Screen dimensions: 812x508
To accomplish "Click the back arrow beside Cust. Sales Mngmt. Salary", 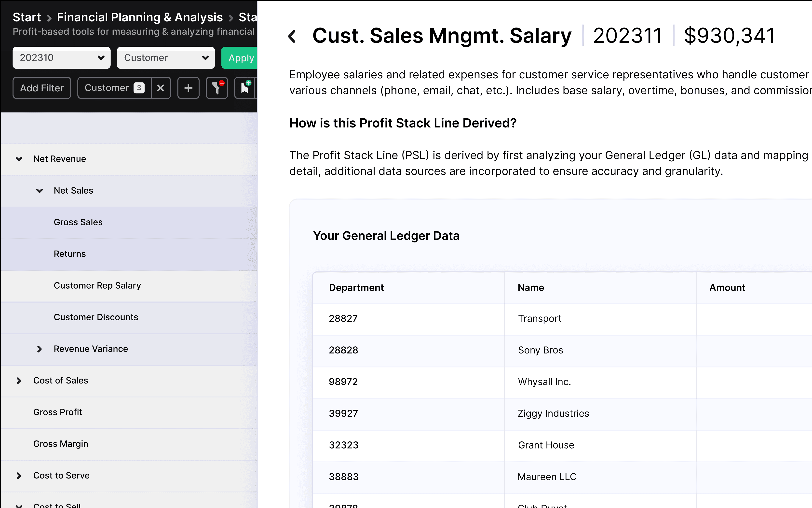I will tap(292, 36).
